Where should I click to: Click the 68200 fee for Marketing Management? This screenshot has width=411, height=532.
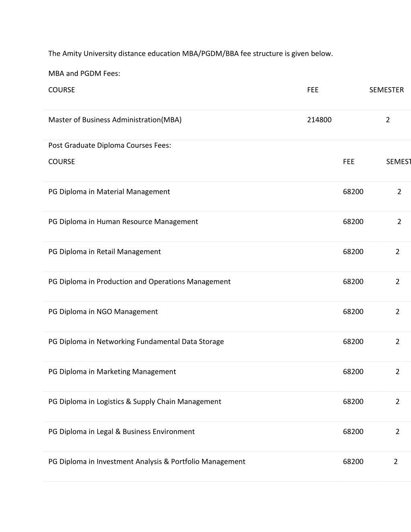(x=353, y=371)
